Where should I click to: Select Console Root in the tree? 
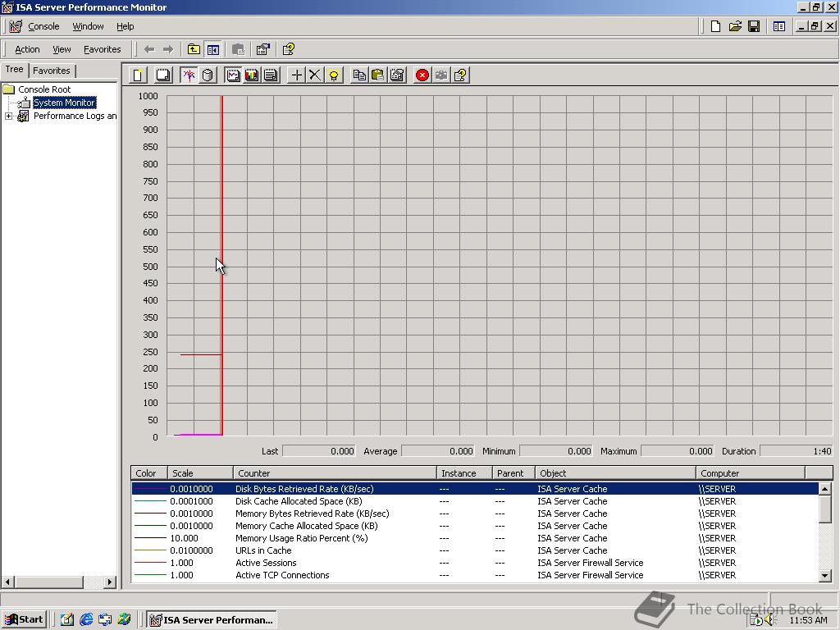point(44,89)
